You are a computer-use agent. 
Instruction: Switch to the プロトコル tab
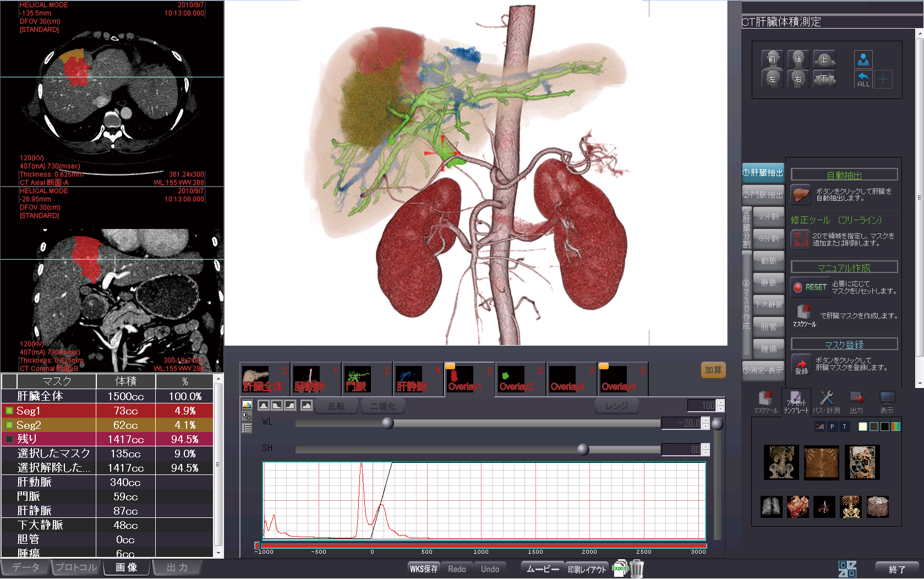coord(75,567)
